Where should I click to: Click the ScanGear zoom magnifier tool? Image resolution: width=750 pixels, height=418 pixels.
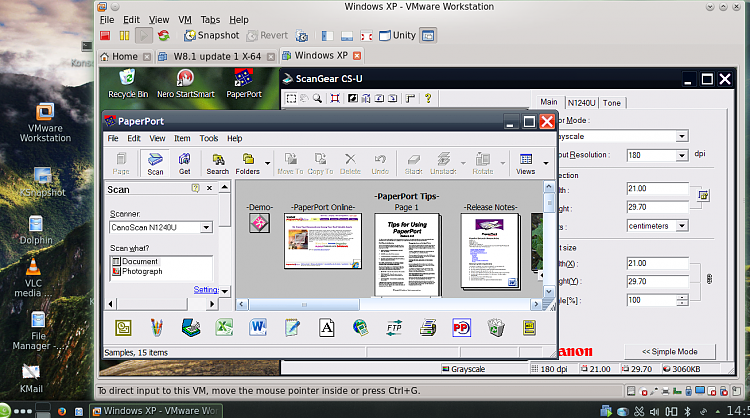click(x=317, y=98)
